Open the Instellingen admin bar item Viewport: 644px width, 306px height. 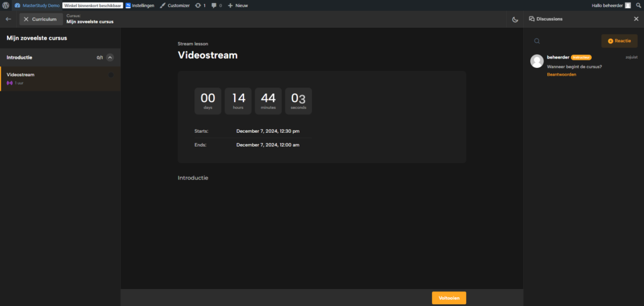pyautogui.click(x=140, y=5)
